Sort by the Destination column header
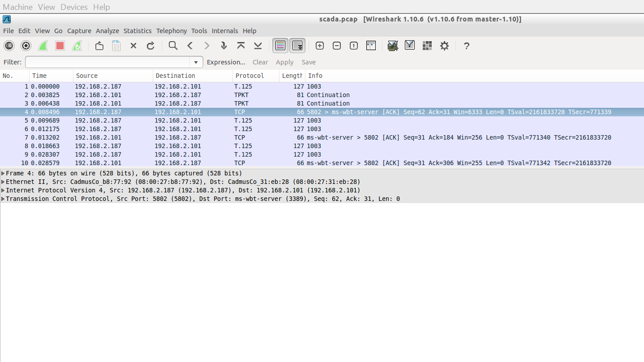Screen dimensions: 644x362 pyautogui.click(x=193, y=76)
